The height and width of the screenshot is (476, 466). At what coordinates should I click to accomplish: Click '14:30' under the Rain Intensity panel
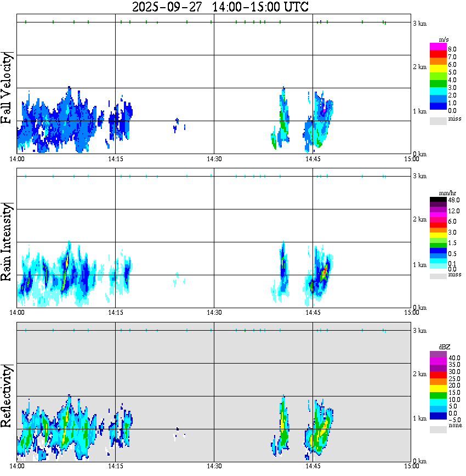214,313
